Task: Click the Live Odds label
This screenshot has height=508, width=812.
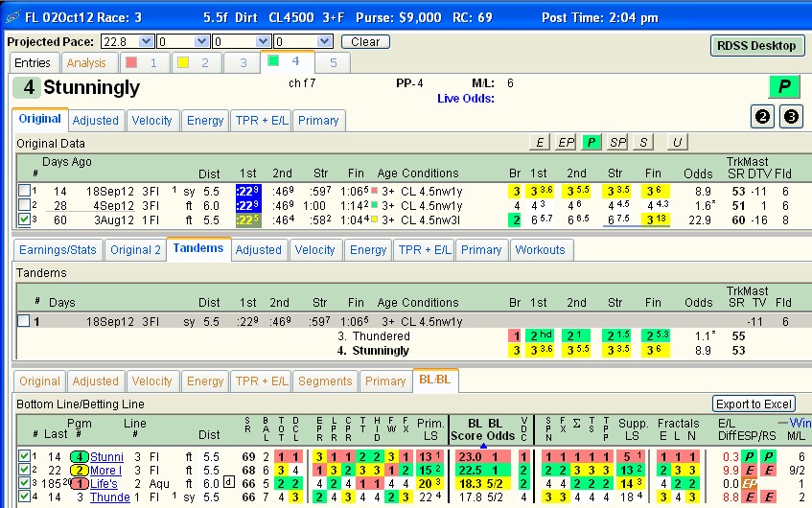Action: pyautogui.click(x=466, y=99)
